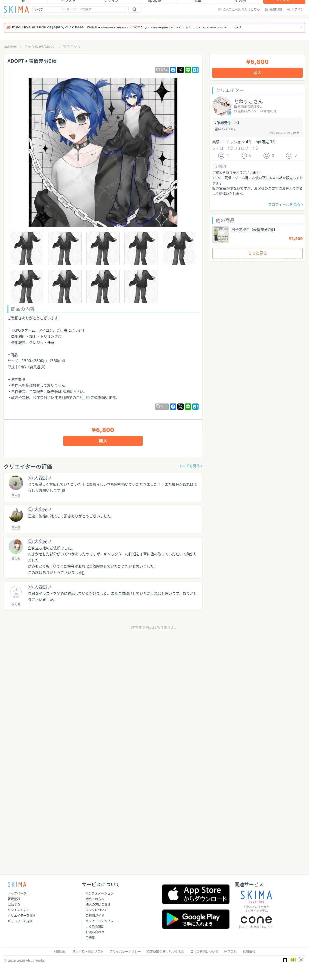Open インフォメーション footer link
Image resolution: width=309 pixels, height=980 pixels.
(x=99, y=893)
